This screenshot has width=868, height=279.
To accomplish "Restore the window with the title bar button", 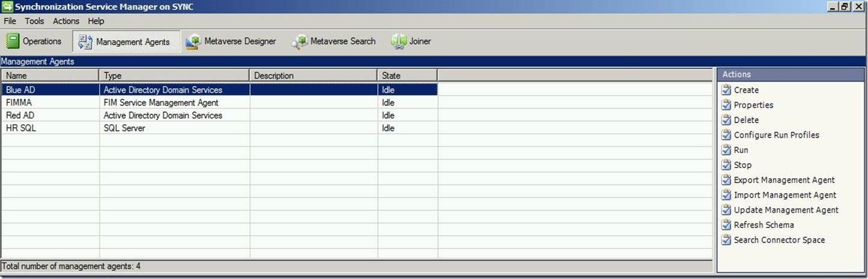I will click(x=845, y=7).
